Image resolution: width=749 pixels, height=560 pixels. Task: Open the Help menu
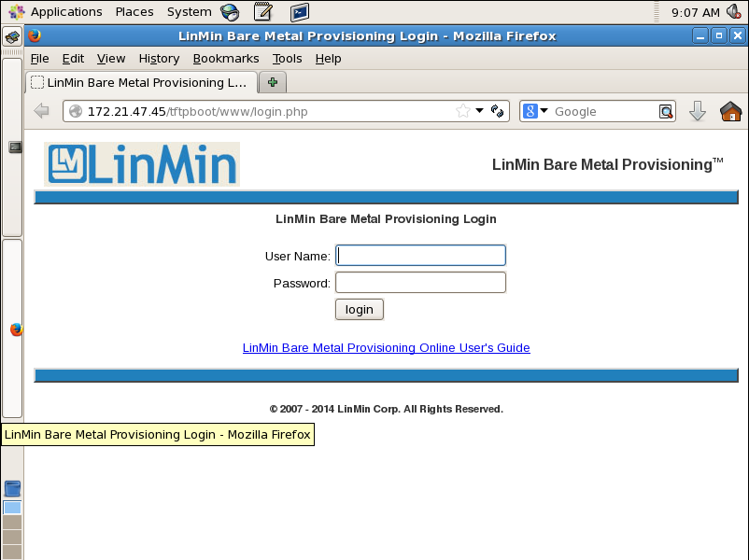pyautogui.click(x=328, y=58)
